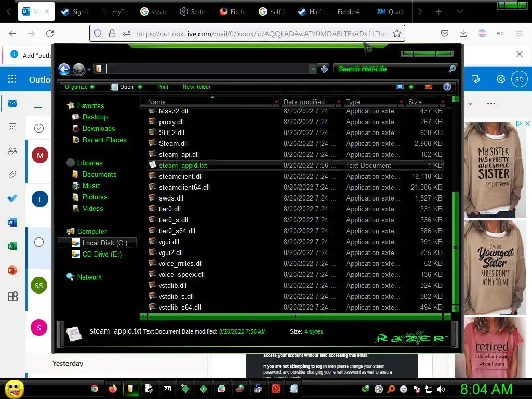Select the steamclient64.dll file
Image resolution: width=532 pixels, height=399 pixels.
[295, 187]
